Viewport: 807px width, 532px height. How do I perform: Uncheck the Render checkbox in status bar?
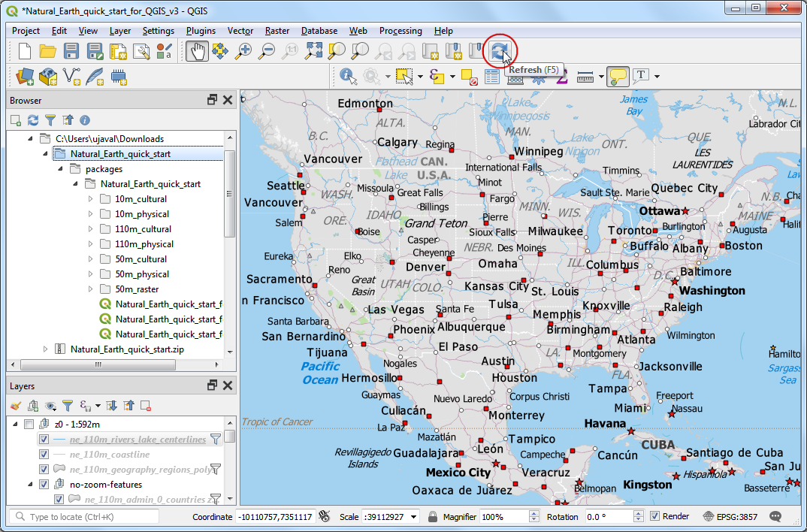[x=654, y=517]
